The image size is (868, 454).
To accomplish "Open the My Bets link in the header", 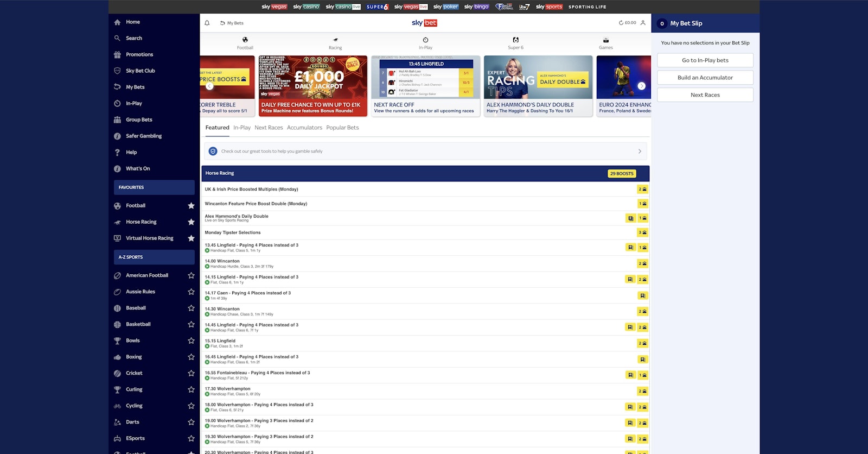I will tap(232, 23).
